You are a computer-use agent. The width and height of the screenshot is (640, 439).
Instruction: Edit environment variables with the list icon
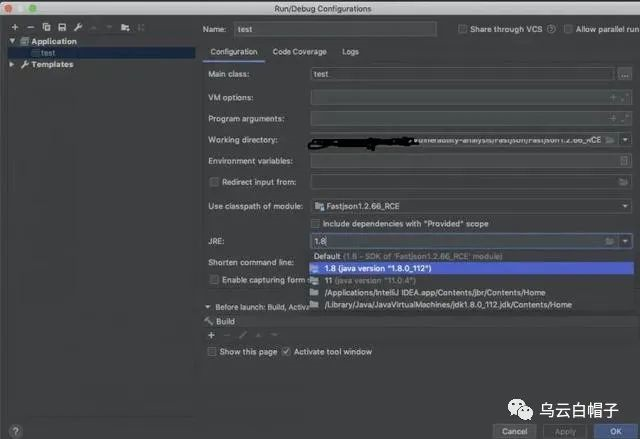point(624,161)
